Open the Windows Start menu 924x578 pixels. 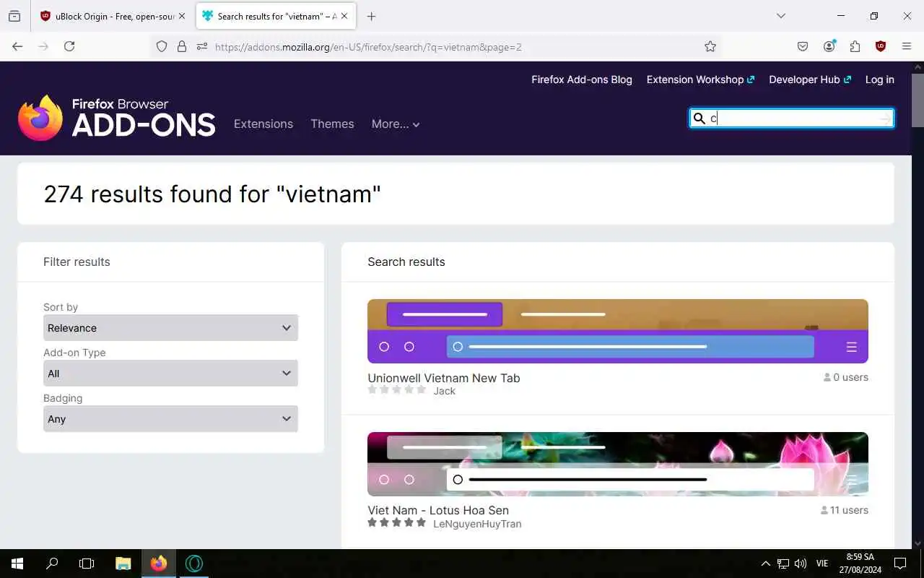click(x=17, y=564)
